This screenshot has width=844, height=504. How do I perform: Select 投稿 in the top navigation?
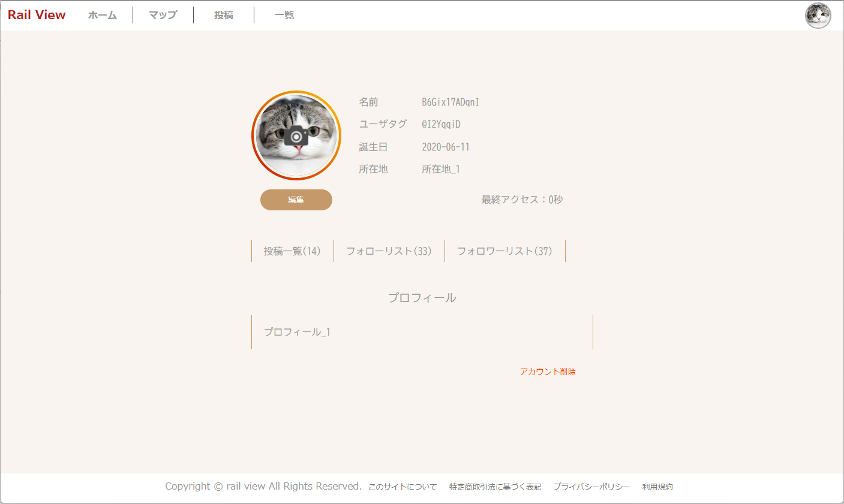point(224,15)
